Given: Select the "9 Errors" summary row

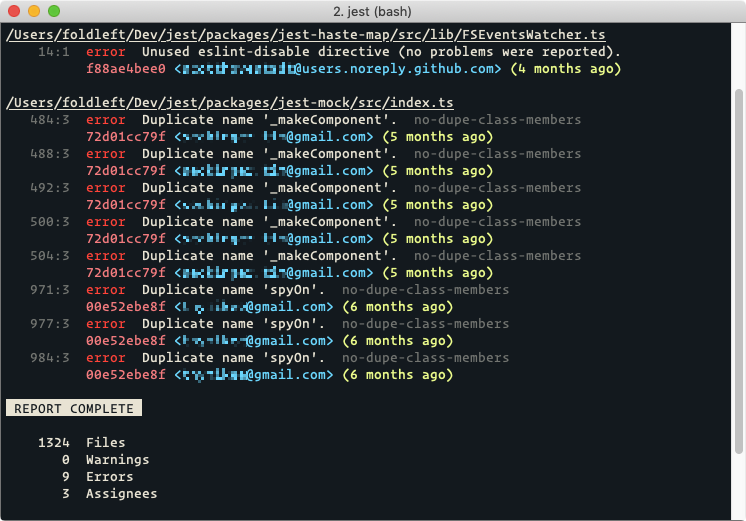Looking at the screenshot, I should pyautogui.click(x=98, y=477).
